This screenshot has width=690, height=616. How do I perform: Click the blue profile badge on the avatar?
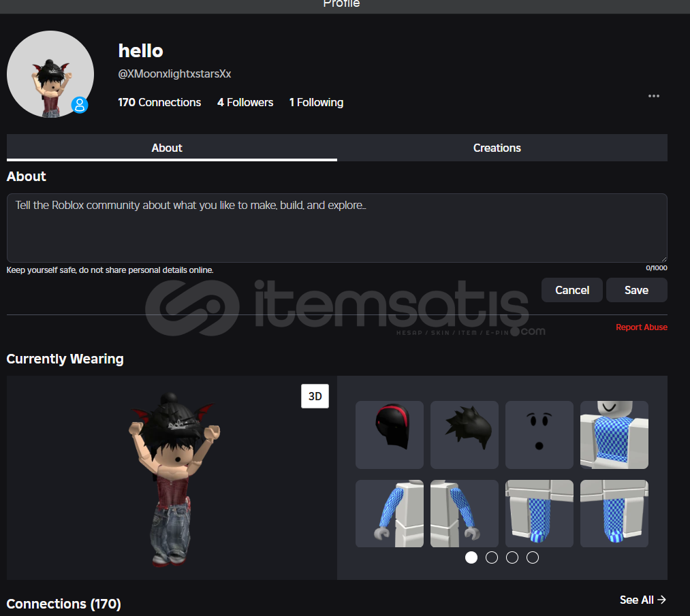click(x=80, y=105)
